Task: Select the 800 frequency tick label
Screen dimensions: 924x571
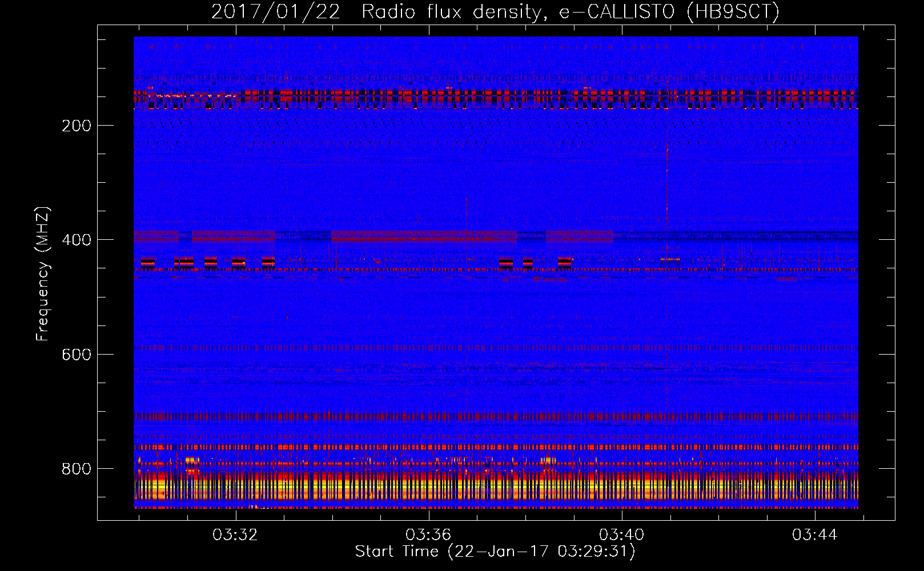Action: (x=77, y=469)
